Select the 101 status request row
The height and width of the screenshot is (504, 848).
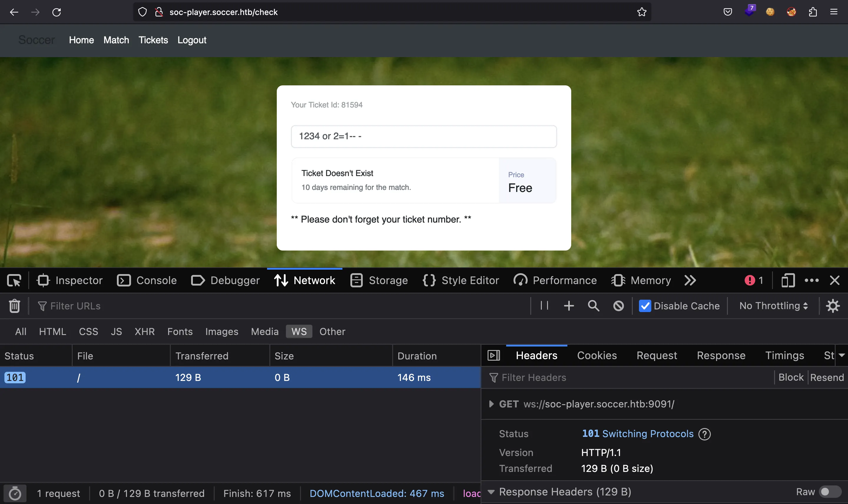pyautogui.click(x=240, y=377)
